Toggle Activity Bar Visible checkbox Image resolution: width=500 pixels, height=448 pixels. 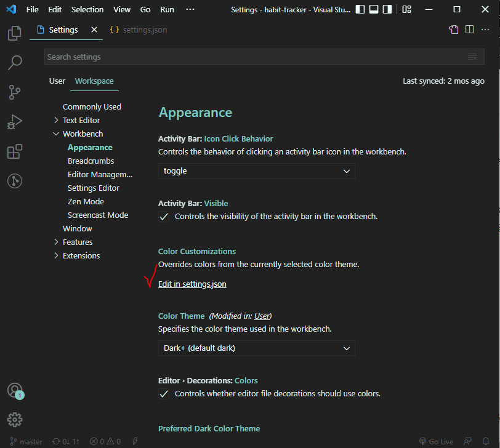[x=164, y=217]
